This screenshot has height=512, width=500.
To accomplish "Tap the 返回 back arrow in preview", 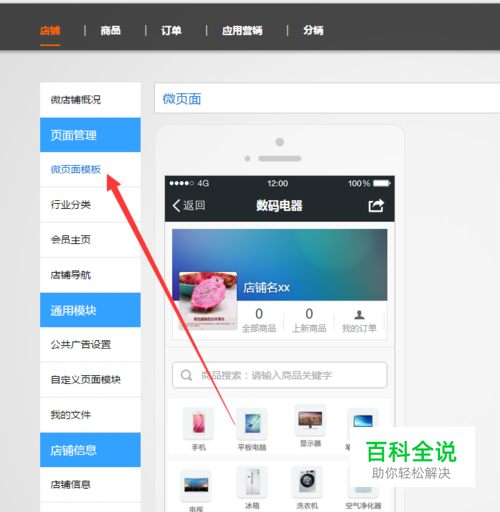I will point(189,205).
